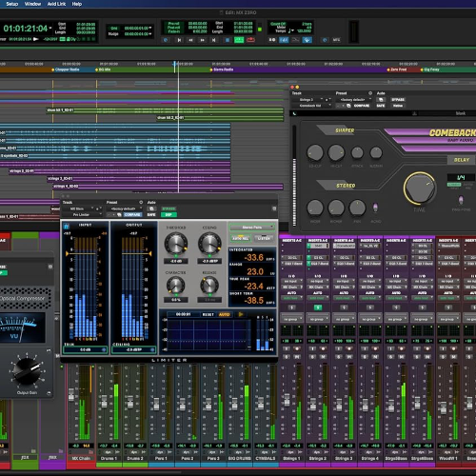This screenshot has height=476, width=476.
Task: Click the MX Chain channel name
Action: [81, 458]
